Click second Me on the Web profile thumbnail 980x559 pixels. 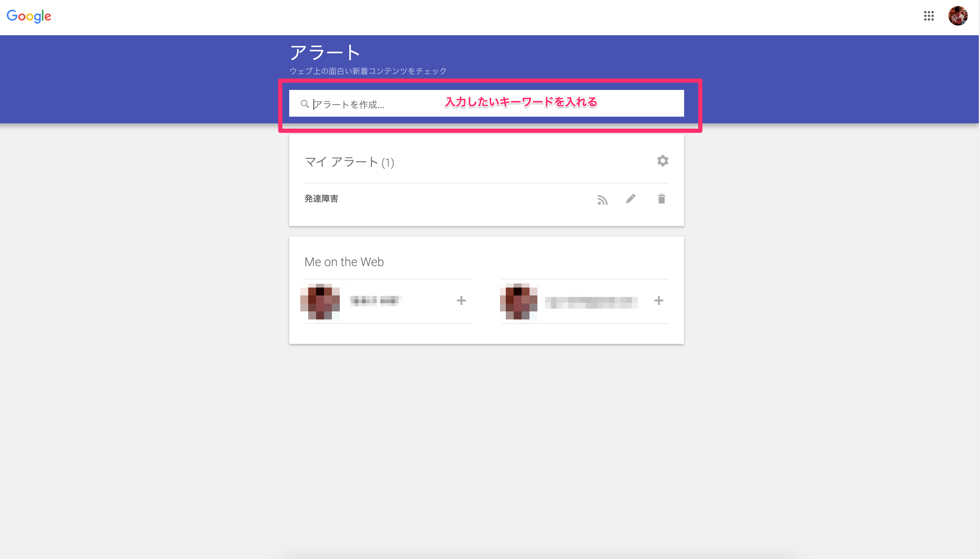[x=518, y=301]
